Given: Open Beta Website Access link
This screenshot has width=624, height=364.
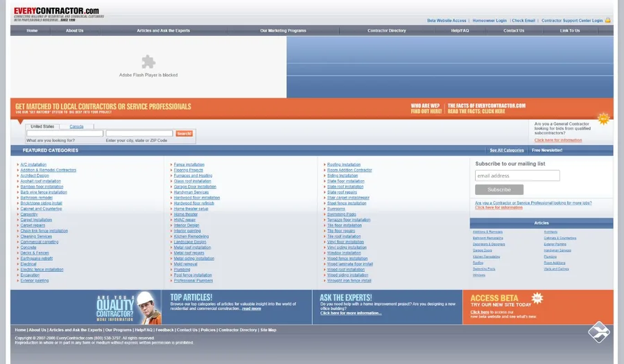Looking at the screenshot, I should pyautogui.click(x=447, y=20).
